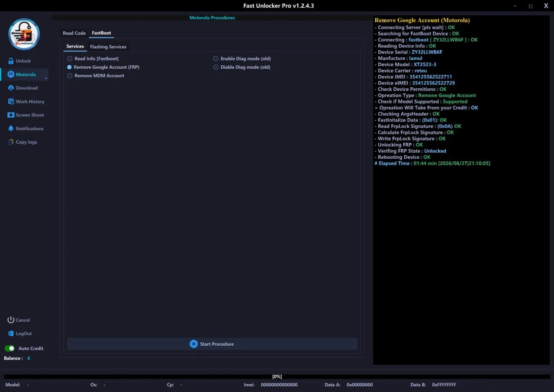This screenshot has width=554, height=392.
Task: Open Notifications from sidebar
Action: tap(30, 129)
